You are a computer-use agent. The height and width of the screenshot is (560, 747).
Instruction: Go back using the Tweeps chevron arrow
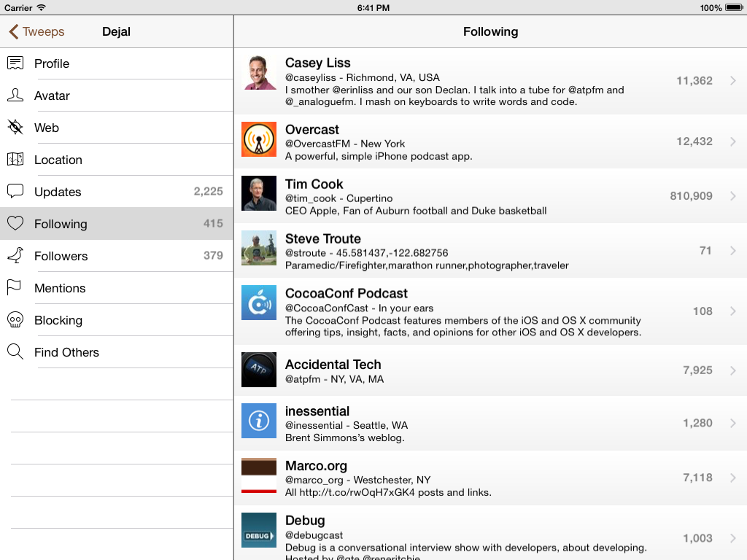[x=14, y=31]
